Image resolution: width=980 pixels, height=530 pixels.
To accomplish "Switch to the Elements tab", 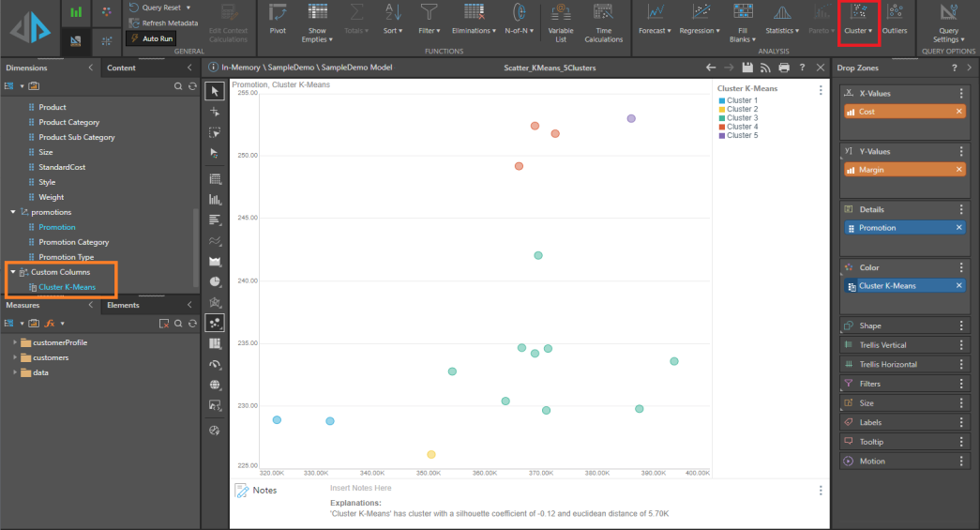I will [123, 306].
